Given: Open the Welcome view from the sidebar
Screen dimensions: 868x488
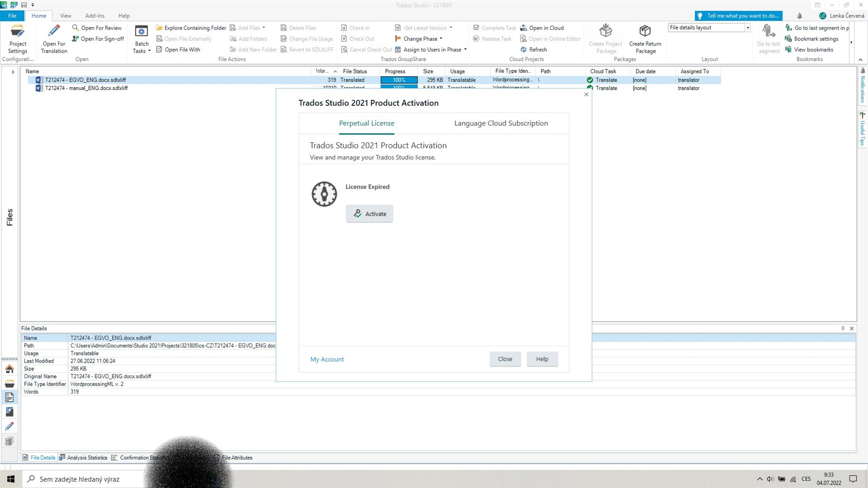Looking at the screenshot, I should [x=10, y=369].
